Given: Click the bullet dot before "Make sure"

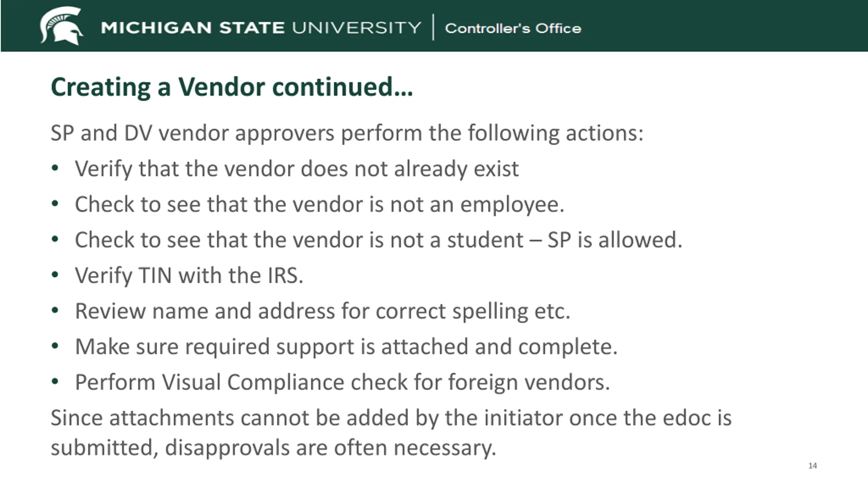Looking at the screenshot, I should 55,346.
